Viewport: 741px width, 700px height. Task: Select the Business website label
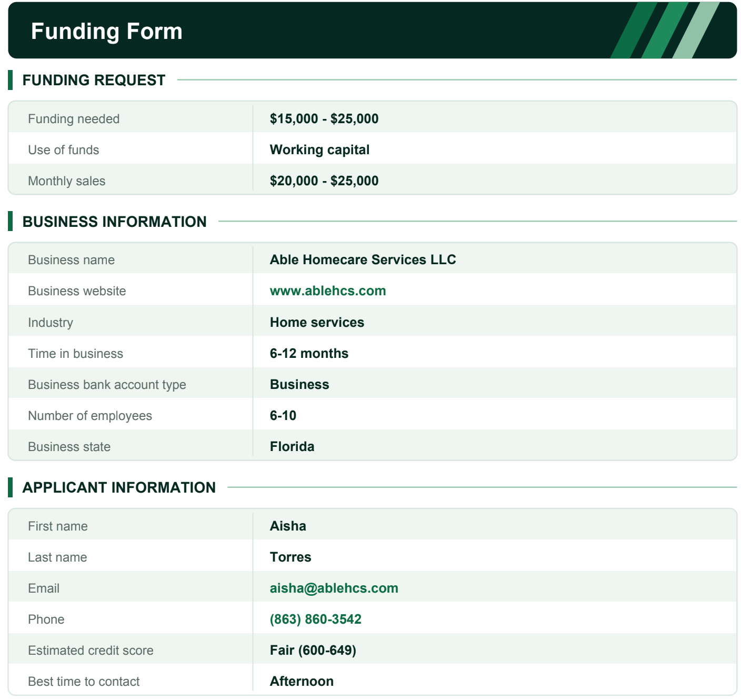click(77, 291)
